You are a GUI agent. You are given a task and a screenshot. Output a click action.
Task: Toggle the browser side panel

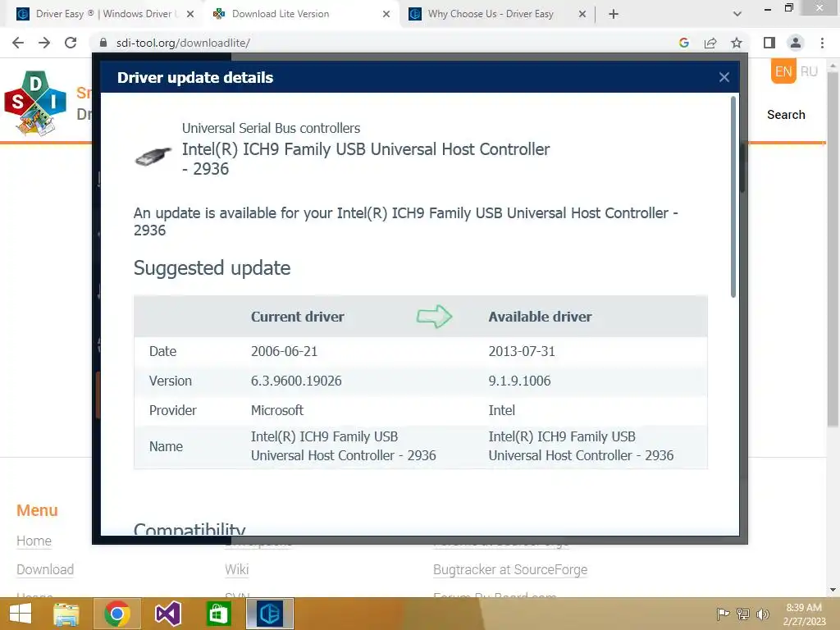pos(769,43)
